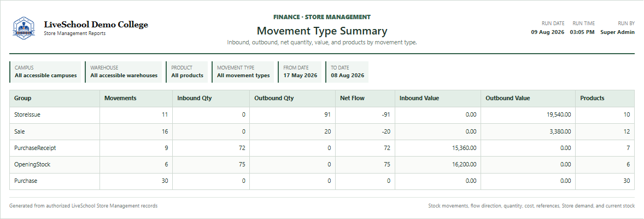Click PurchaseReceipt products count 7
This screenshot has height=219, width=644.
(628, 148)
